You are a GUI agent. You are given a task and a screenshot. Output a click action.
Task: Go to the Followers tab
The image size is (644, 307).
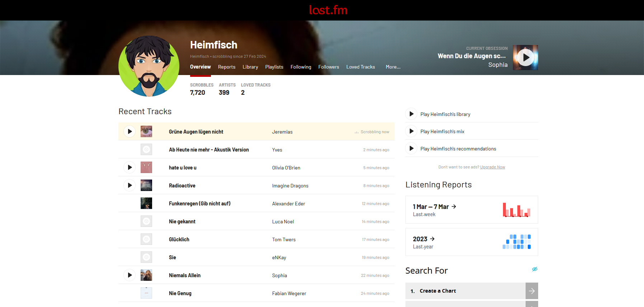click(329, 67)
